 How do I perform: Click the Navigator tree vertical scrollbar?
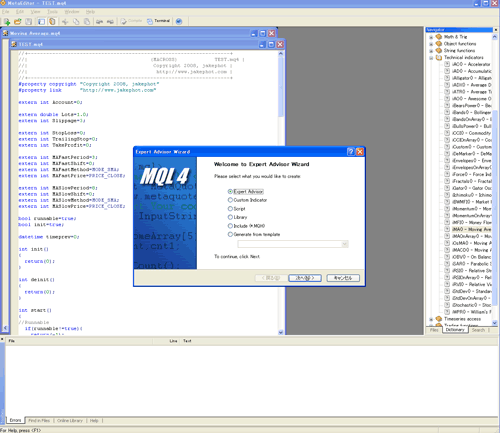coord(495,180)
